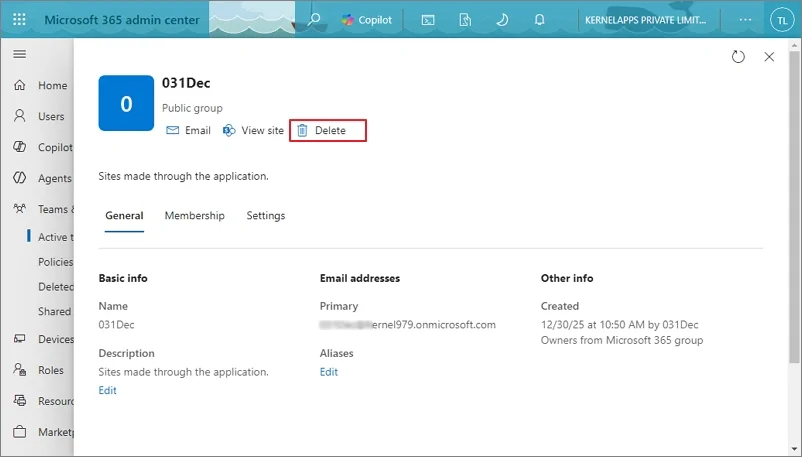802x457 pixels.
Task: Toggle dark mode moon icon
Action: pyautogui.click(x=502, y=20)
